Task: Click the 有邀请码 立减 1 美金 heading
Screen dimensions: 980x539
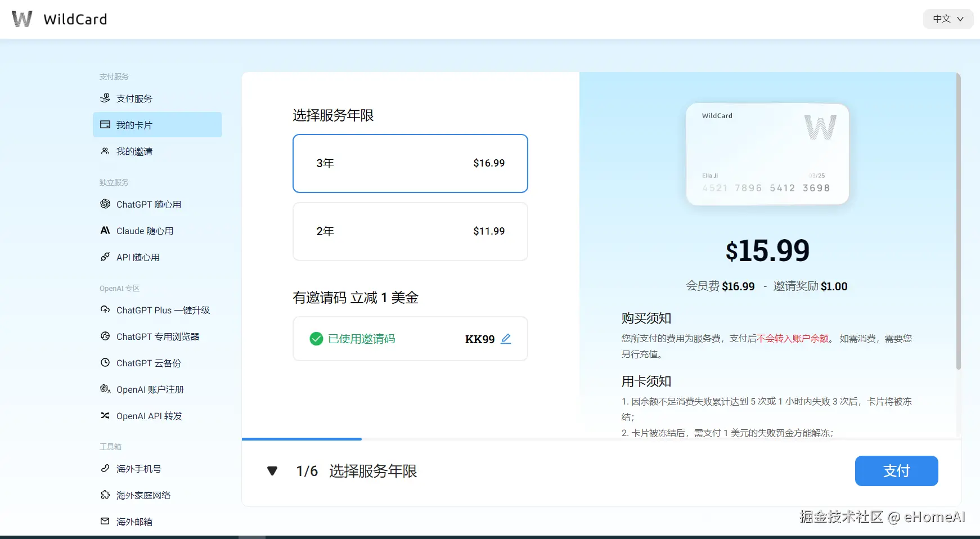Action: (x=356, y=298)
